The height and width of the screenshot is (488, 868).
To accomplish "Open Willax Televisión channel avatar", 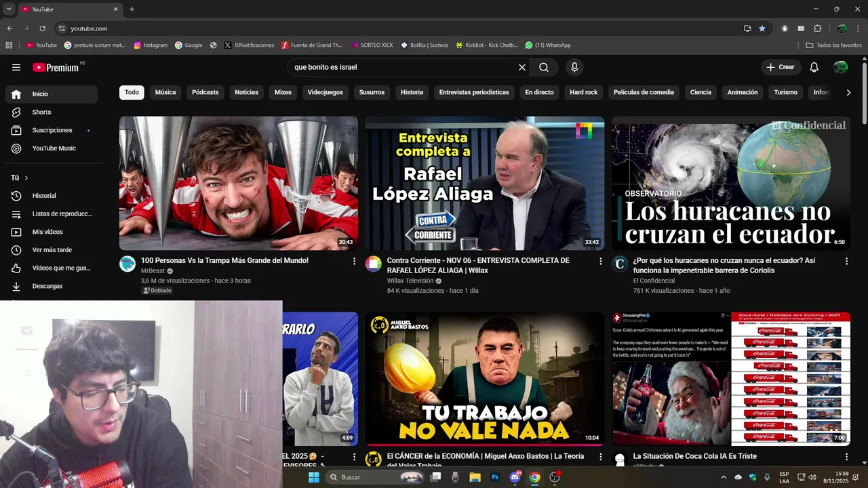I will (374, 264).
